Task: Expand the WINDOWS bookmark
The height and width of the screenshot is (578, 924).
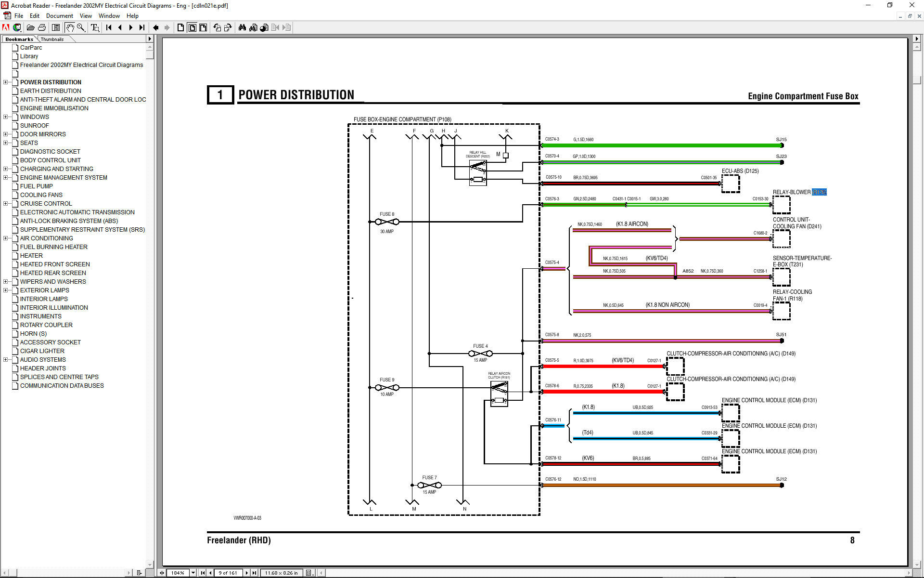Action: click(x=5, y=117)
